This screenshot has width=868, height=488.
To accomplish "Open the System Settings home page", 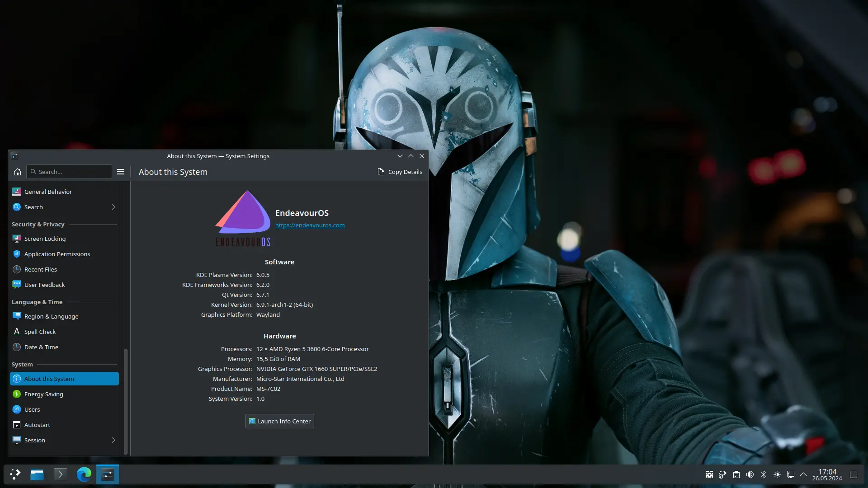I will [x=18, y=172].
